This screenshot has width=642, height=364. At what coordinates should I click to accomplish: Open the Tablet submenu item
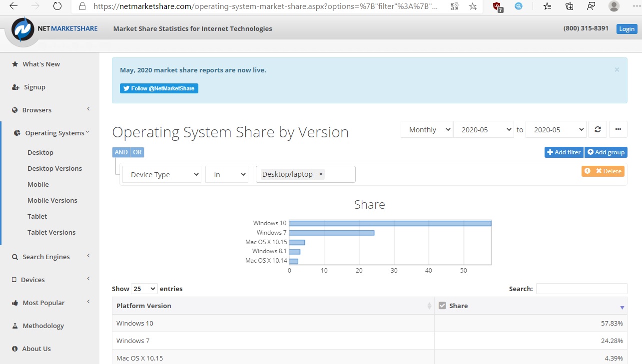pos(37,216)
